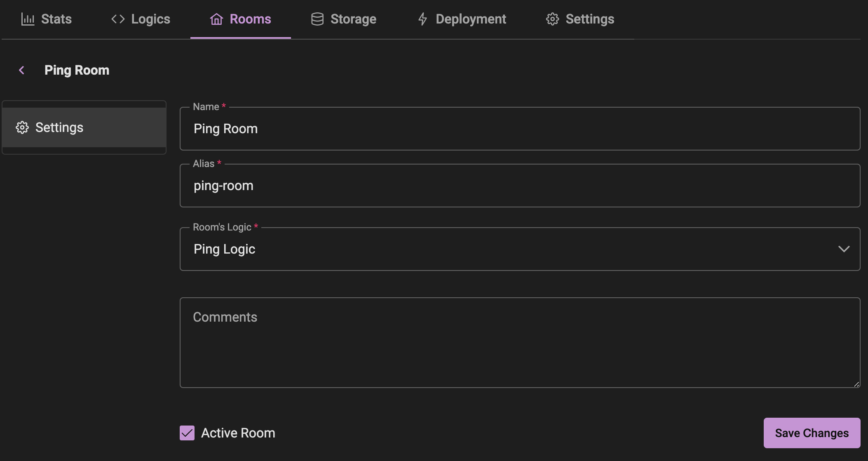The image size is (868, 461).
Task: Go back using the purple chevron arrow
Action: pyautogui.click(x=22, y=70)
